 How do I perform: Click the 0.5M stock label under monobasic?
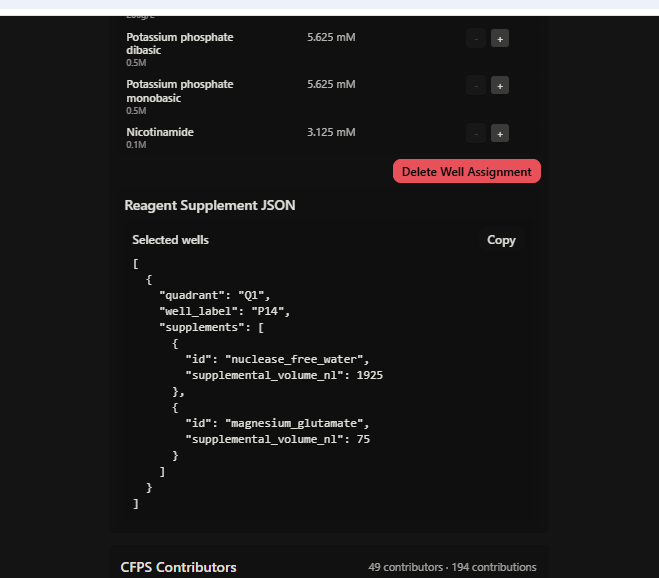click(136, 111)
